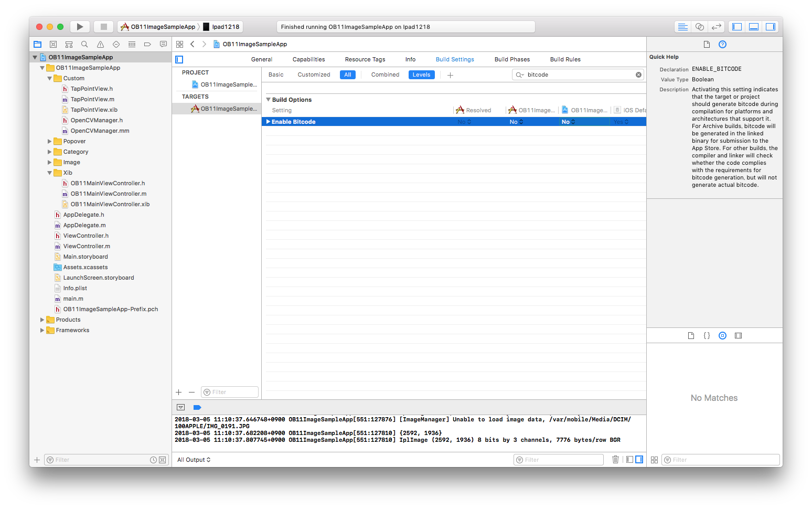Toggle the Utilities inspector panel
812x509 pixels.
[x=771, y=27]
